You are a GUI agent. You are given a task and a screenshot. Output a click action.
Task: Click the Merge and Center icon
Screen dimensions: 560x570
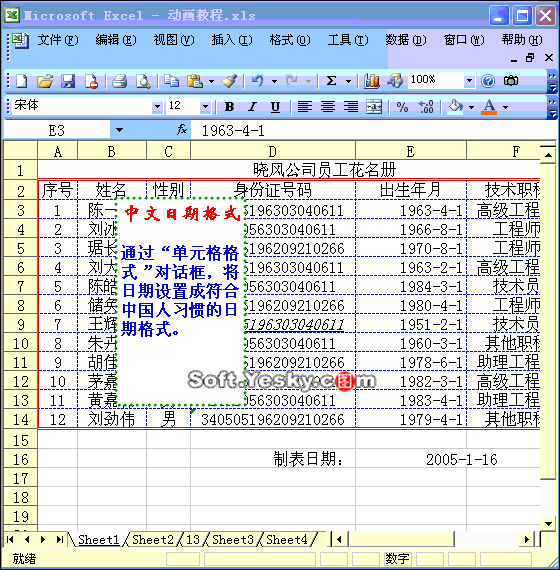374,107
